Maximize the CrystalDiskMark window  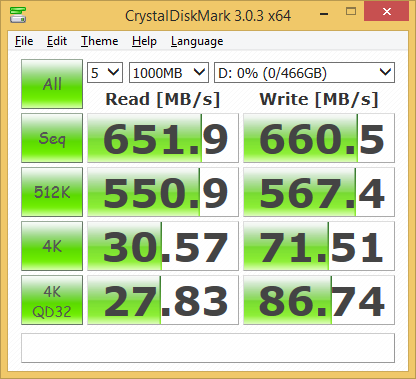pos(351,12)
